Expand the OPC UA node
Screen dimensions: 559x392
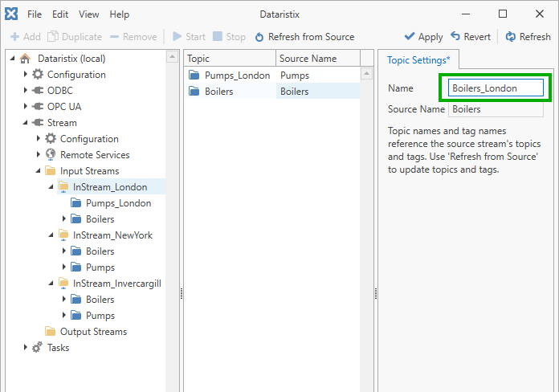[25, 106]
